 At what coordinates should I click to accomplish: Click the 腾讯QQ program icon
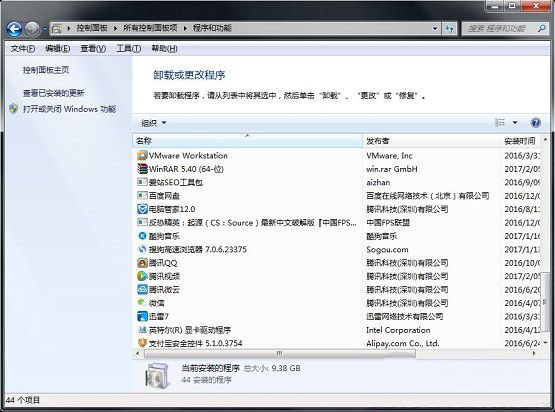[x=142, y=263]
